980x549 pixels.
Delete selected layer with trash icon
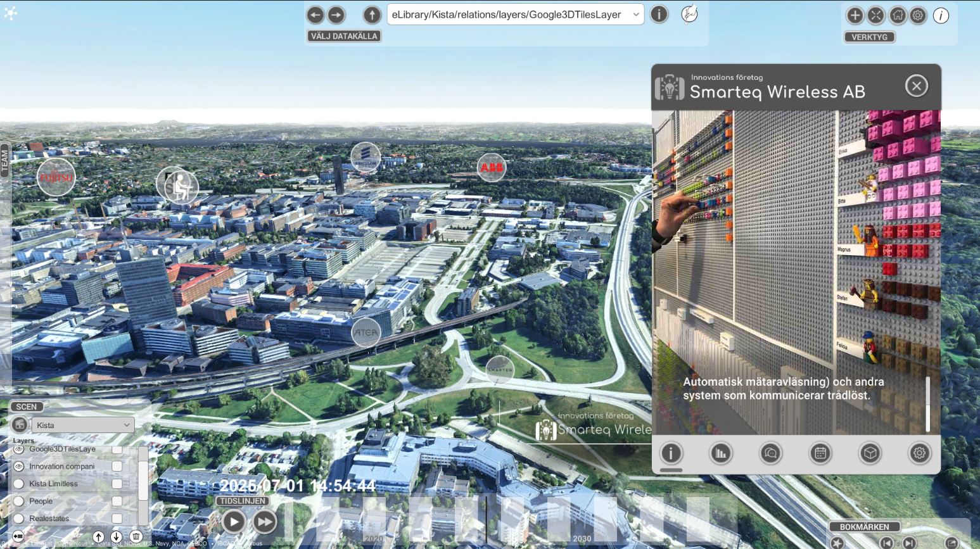(136, 537)
